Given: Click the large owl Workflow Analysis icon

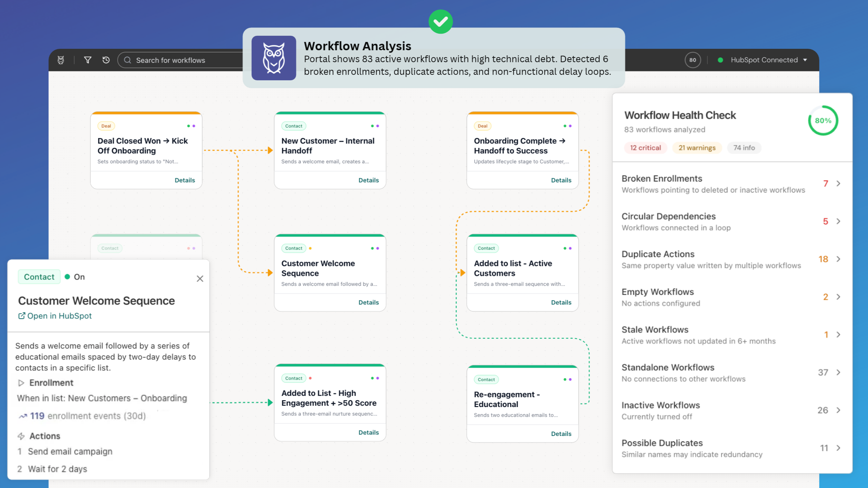Looking at the screenshot, I should tap(274, 58).
